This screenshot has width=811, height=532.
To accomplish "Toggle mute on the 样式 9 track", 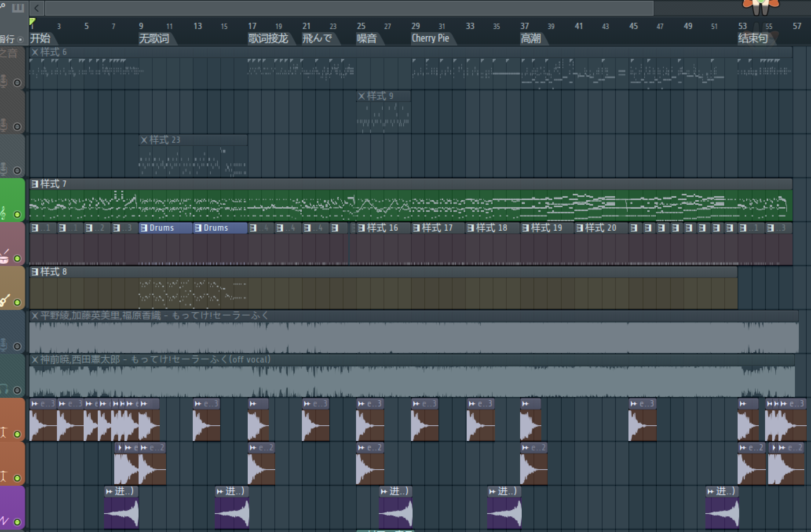I will point(17,126).
